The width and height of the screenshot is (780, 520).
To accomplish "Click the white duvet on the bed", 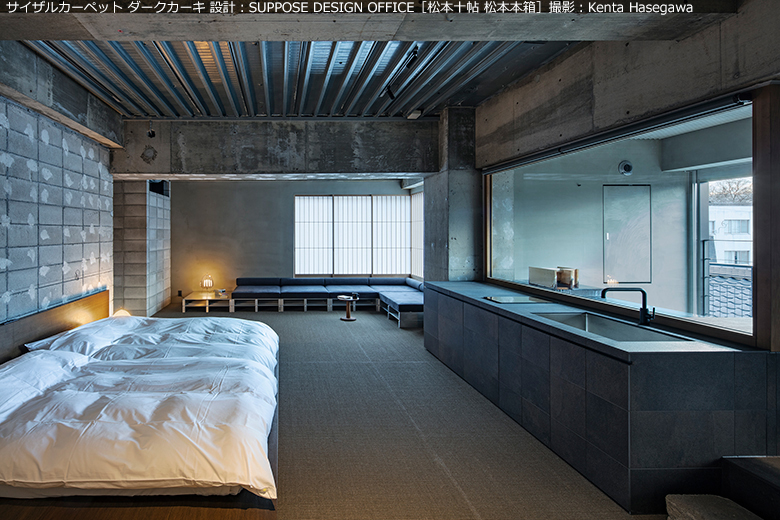I will click(x=150, y=400).
